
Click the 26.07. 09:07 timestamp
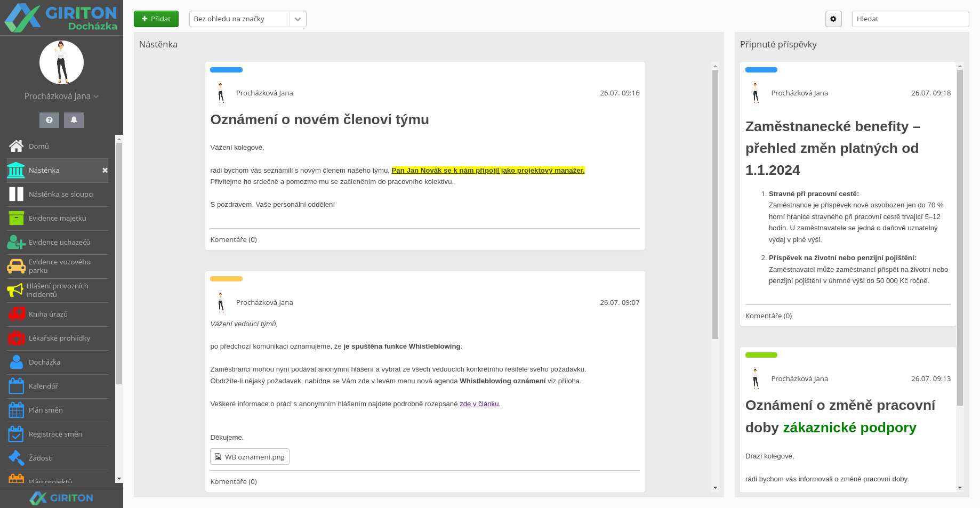[x=620, y=302]
